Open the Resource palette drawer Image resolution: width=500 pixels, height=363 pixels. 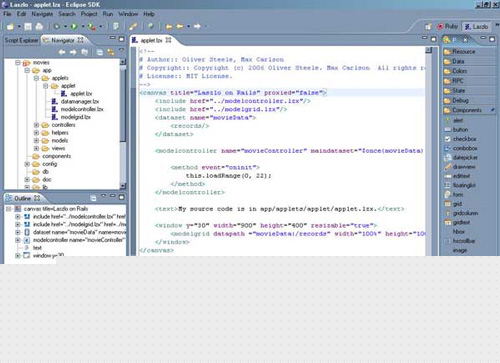tap(469, 52)
